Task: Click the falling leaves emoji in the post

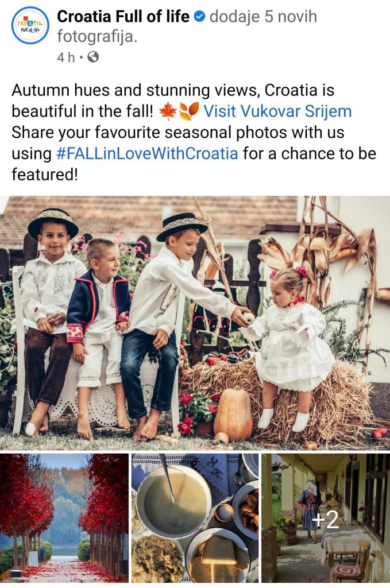Action: 188,112
